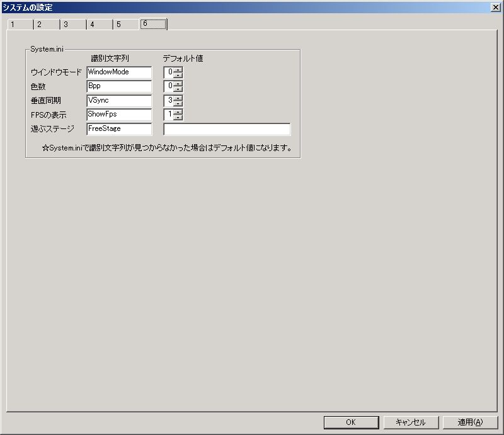Click the キャンセル button
504x435 pixels.
pos(411,422)
